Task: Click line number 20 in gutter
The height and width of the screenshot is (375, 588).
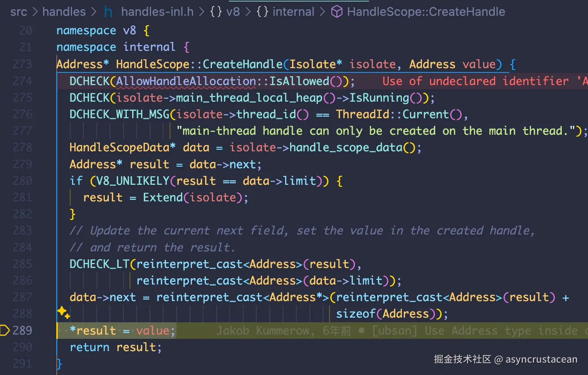Action: (x=25, y=30)
